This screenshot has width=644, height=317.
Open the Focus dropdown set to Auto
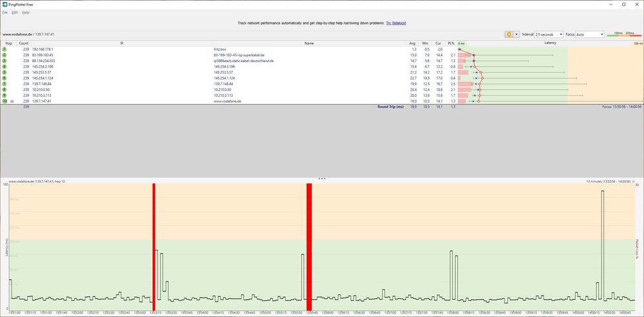point(590,34)
